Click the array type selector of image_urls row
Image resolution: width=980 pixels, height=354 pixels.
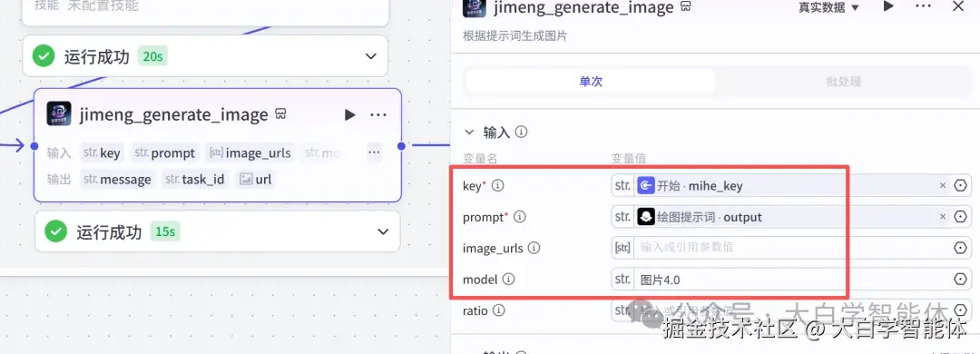[622, 249]
